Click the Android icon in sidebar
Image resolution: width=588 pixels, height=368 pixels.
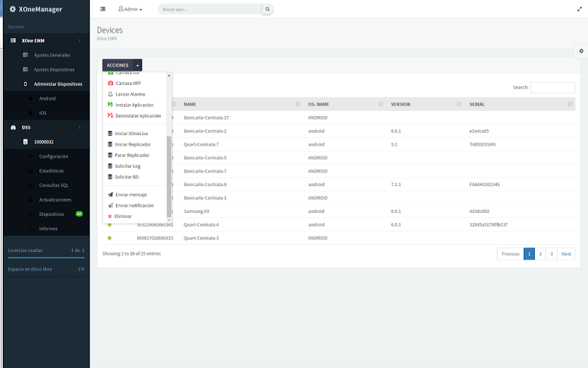31,98
